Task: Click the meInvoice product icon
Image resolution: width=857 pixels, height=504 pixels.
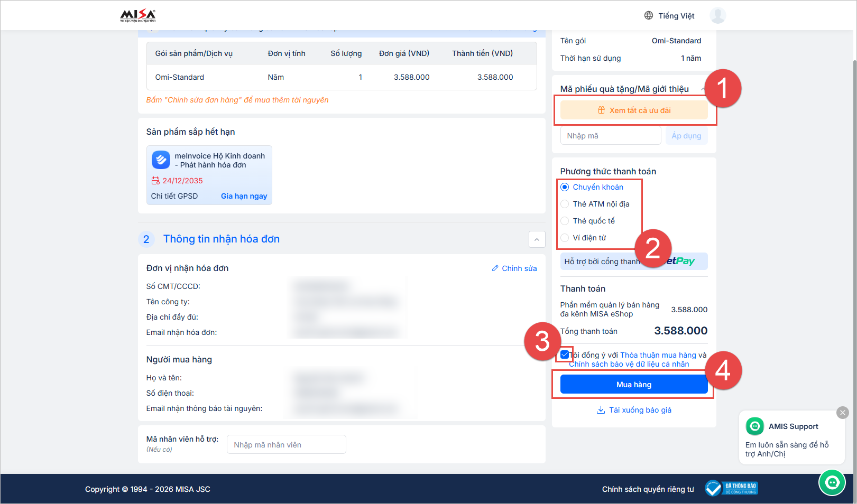Action: point(161,160)
